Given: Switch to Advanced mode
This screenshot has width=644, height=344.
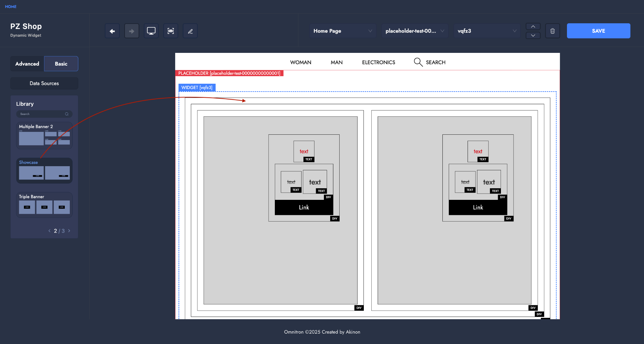Looking at the screenshot, I should tap(27, 64).
